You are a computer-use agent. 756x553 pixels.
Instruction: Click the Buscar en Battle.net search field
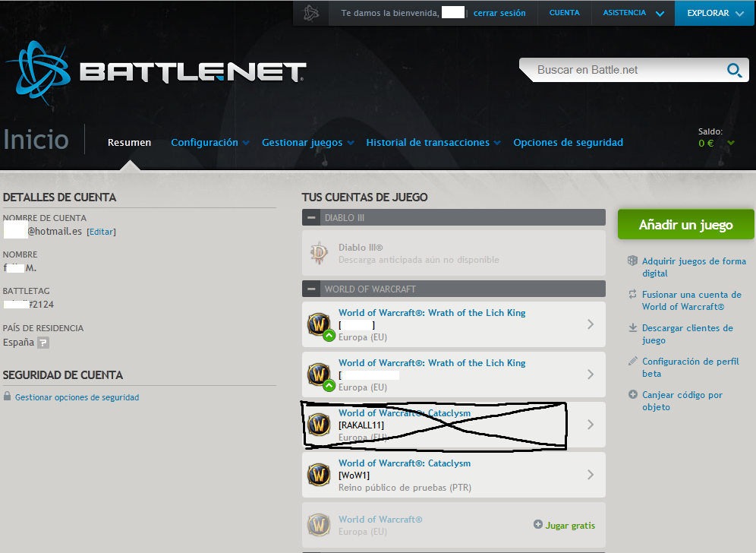(x=622, y=70)
